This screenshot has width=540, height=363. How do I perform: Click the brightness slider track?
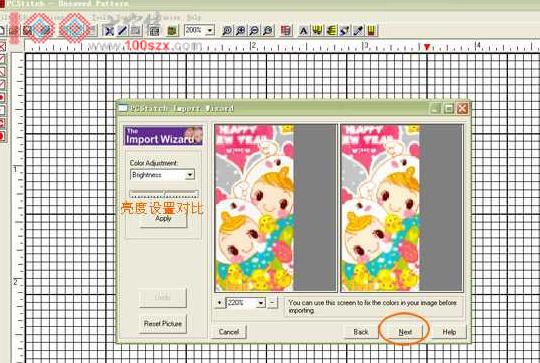point(164,193)
